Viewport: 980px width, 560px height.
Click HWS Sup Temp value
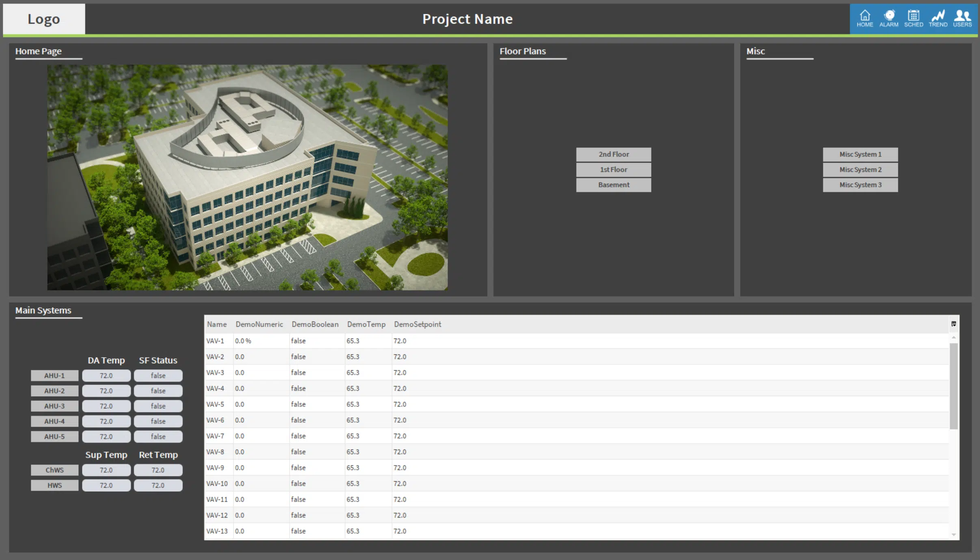pyautogui.click(x=106, y=485)
